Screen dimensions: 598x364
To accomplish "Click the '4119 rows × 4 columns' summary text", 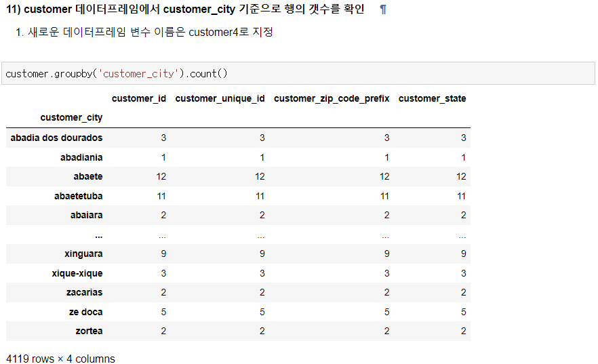I will (60, 359).
